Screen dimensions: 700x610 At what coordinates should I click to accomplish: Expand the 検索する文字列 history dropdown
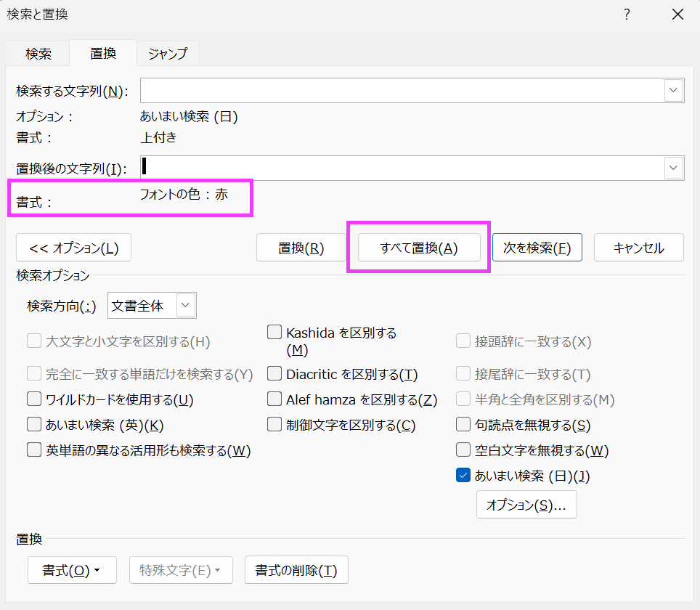674,91
